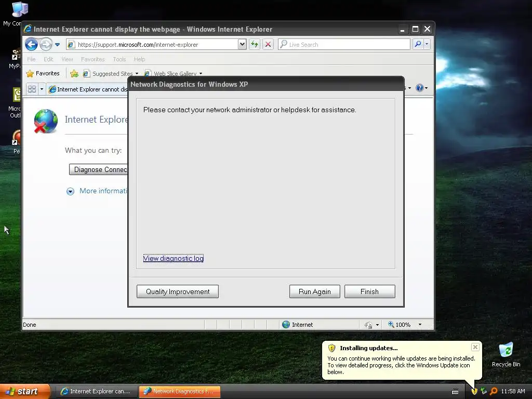
Task: Close the Installing updates balloon
Action: tap(475, 347)
